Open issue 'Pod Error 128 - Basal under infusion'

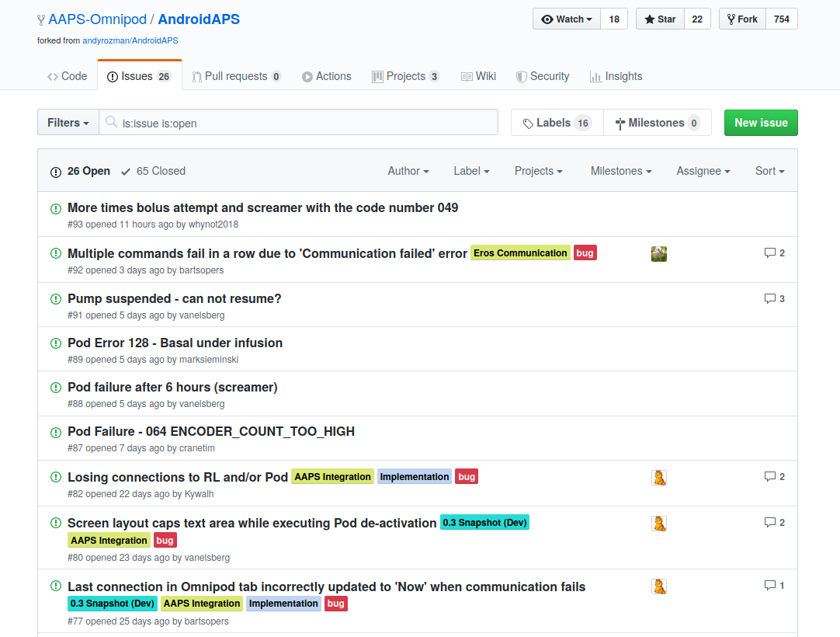[x=175, y=343]
